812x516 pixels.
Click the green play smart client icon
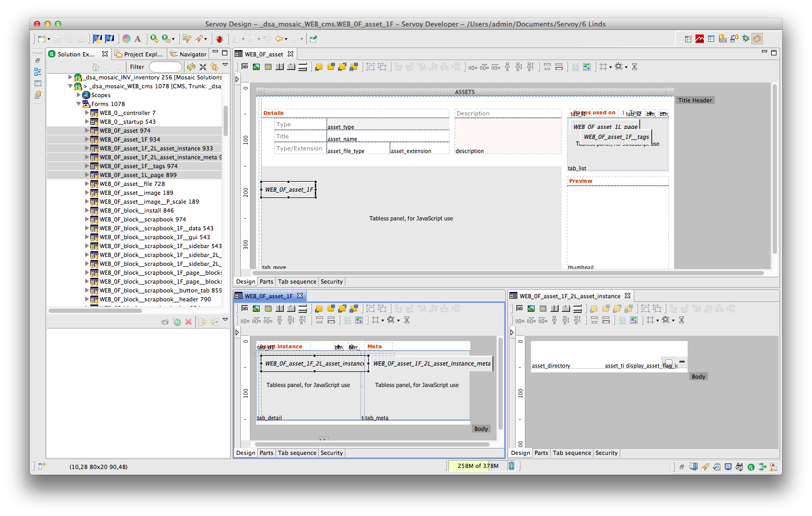pyautogui.click(x=154, y=39)
